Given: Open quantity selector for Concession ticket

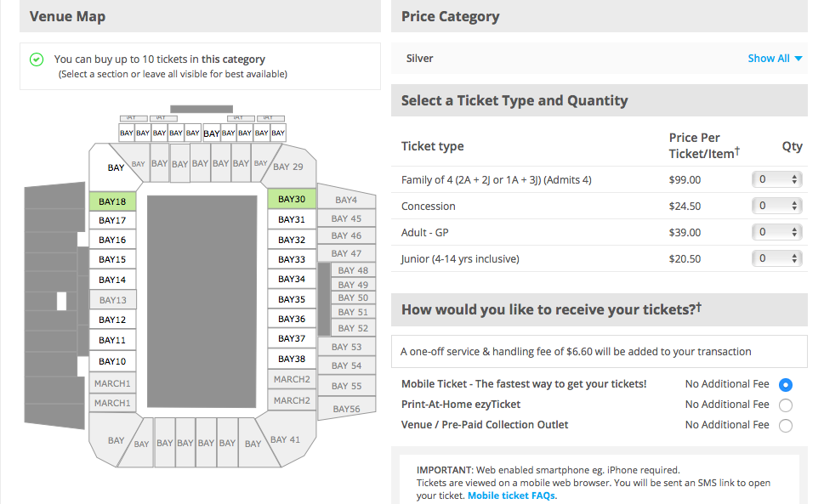Looking at the screenshot, I should pyautogui.click(x=776, y=206).
